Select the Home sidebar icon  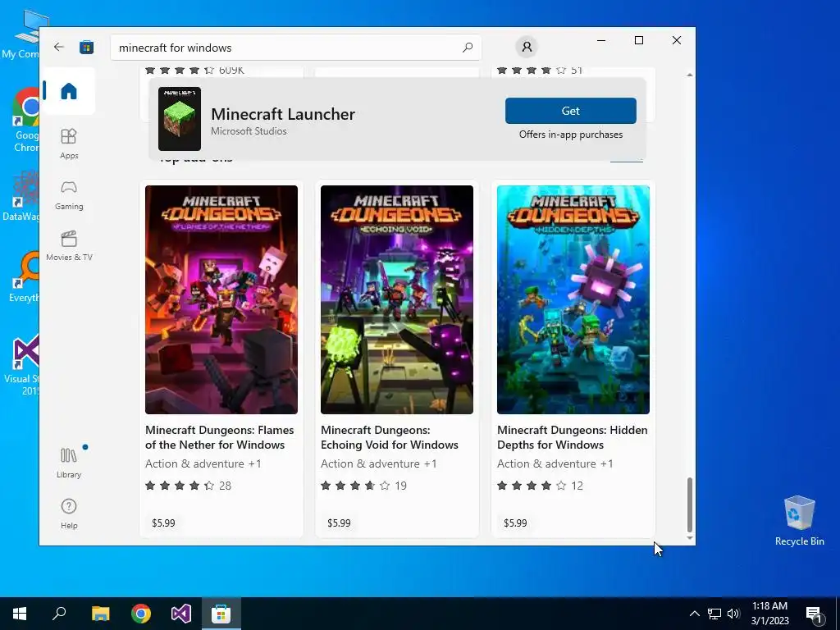[69, 91]
